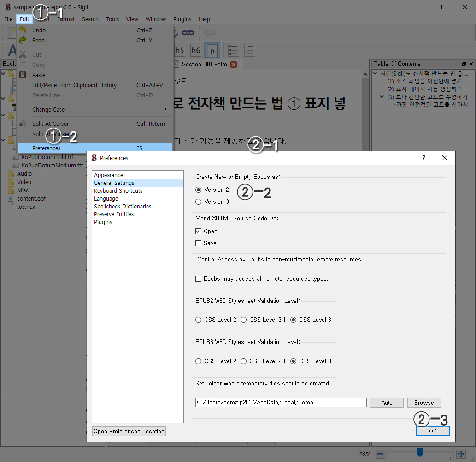Image resolution: width=476 pixels, height=462 pixels.
Task: Open the View menu
Action: [x=132, y=19]
